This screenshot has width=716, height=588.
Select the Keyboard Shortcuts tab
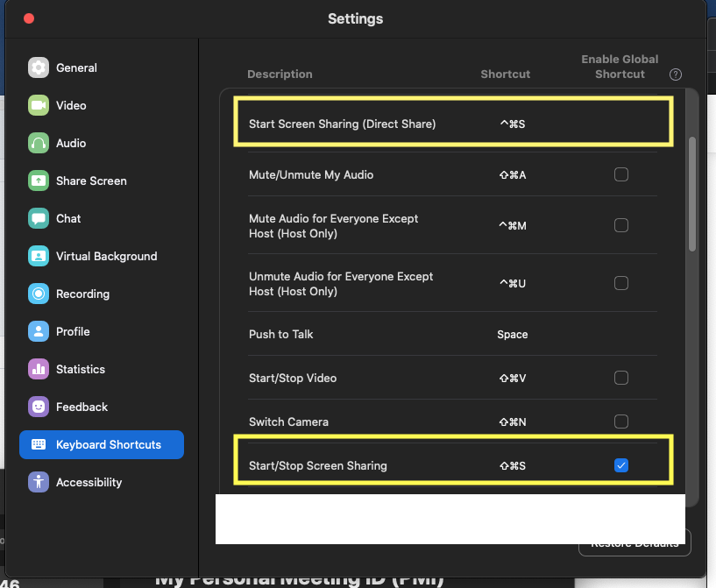pos(102,444)
